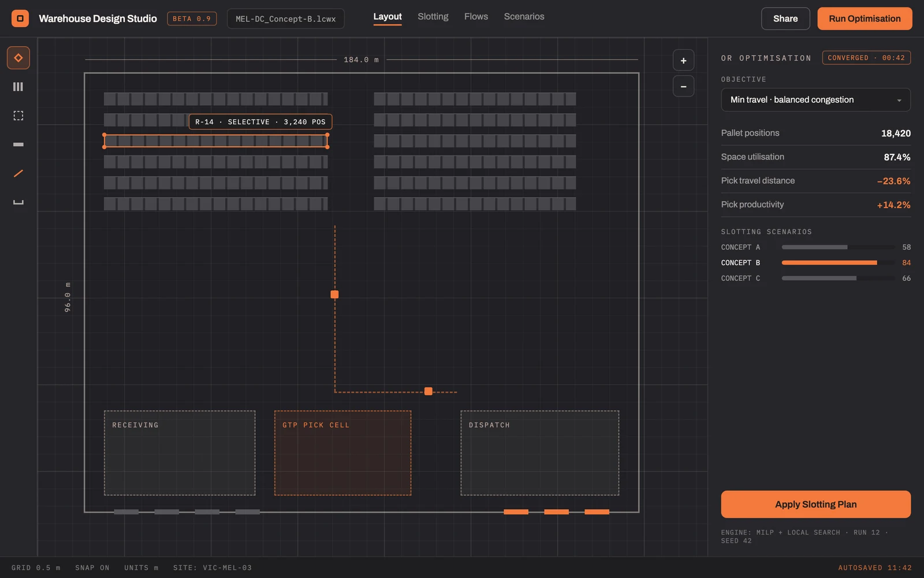The image size is (924, 578).
Task: Click the SLOTTING SCENARIOS heading
Action: [766, 232]
